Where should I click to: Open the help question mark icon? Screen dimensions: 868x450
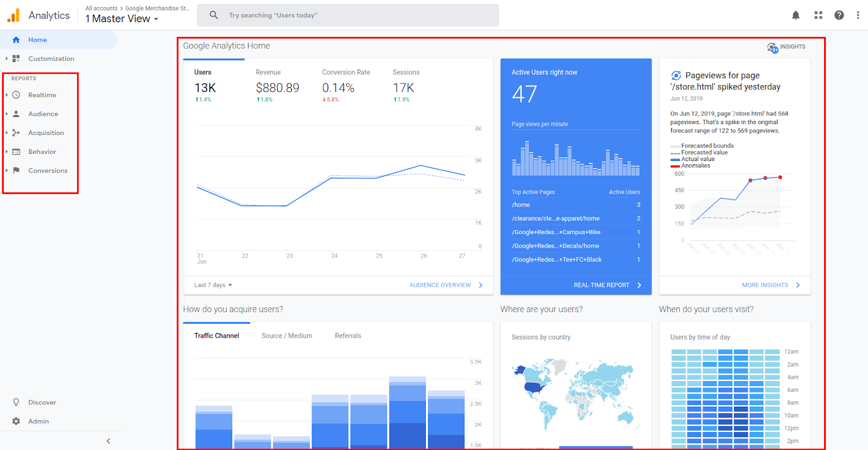coord(839,15)
